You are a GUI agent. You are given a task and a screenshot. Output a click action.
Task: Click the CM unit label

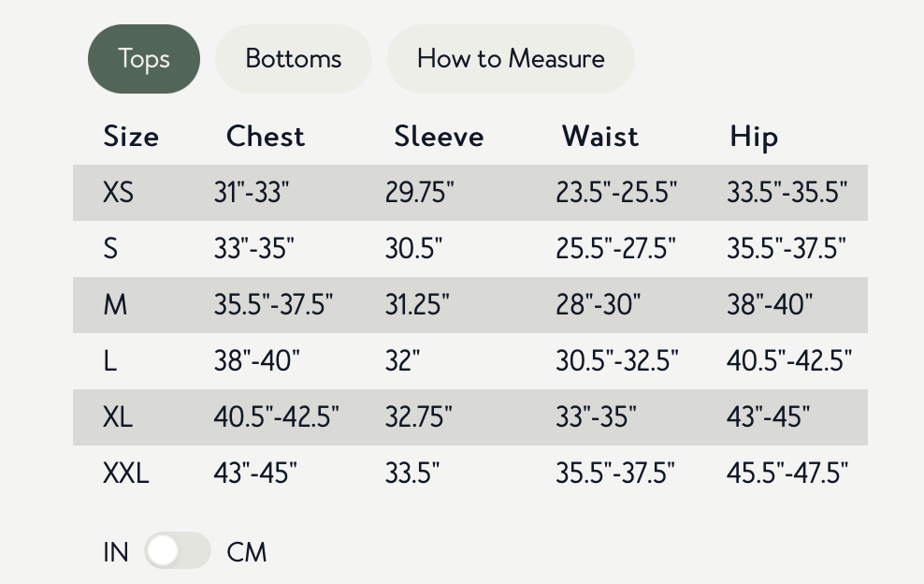[247, 552]
